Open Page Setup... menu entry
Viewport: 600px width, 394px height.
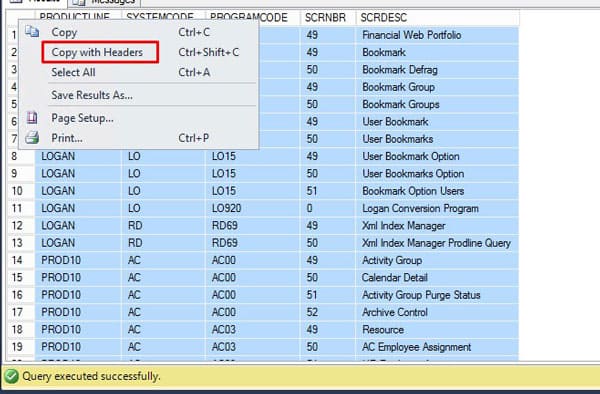82,118
